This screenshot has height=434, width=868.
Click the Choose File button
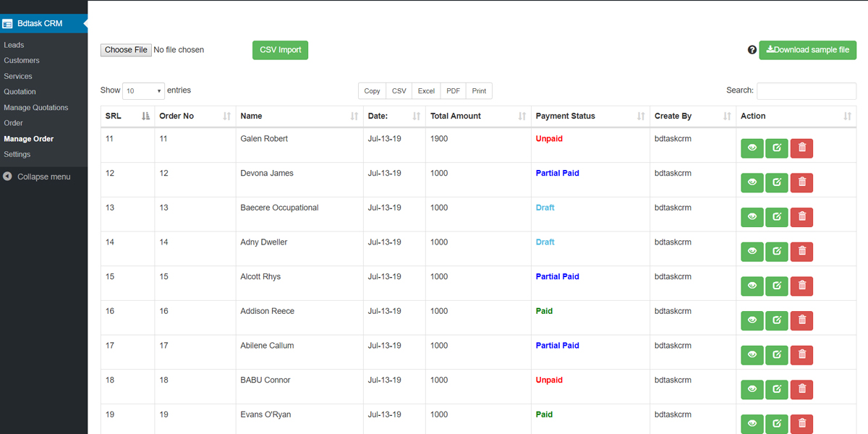(x=126, y=50)
